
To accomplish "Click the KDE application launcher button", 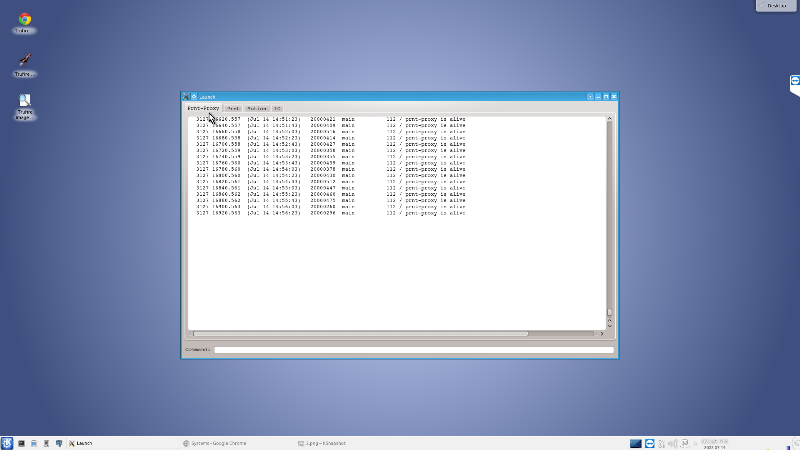I will [x=7, y=442].
